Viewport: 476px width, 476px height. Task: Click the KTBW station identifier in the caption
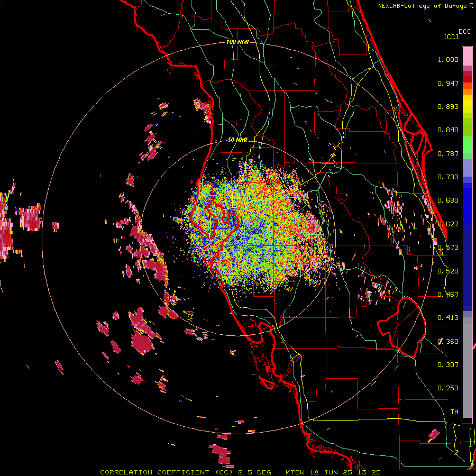click(x=295, y=472)
